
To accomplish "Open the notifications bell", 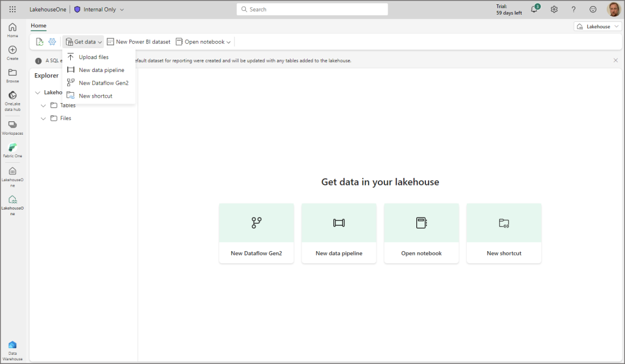I will click(534, 9).
